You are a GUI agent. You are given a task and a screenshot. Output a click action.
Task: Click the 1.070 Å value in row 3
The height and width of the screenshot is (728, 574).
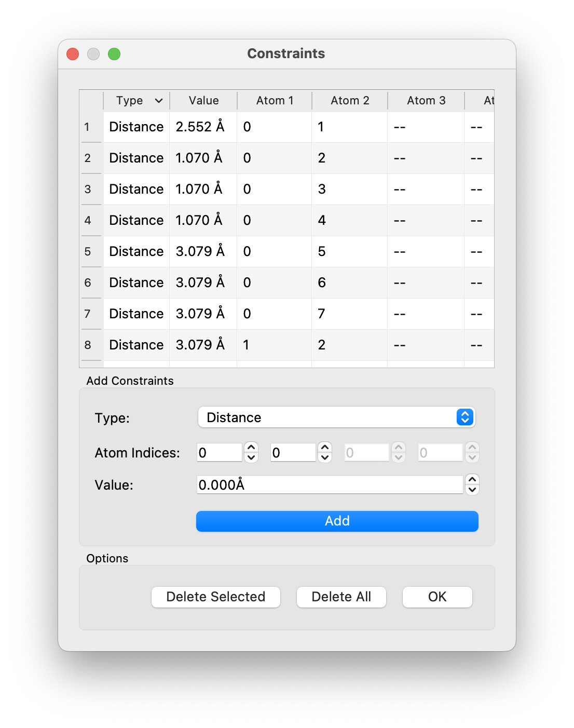click(x=203, y=189)
